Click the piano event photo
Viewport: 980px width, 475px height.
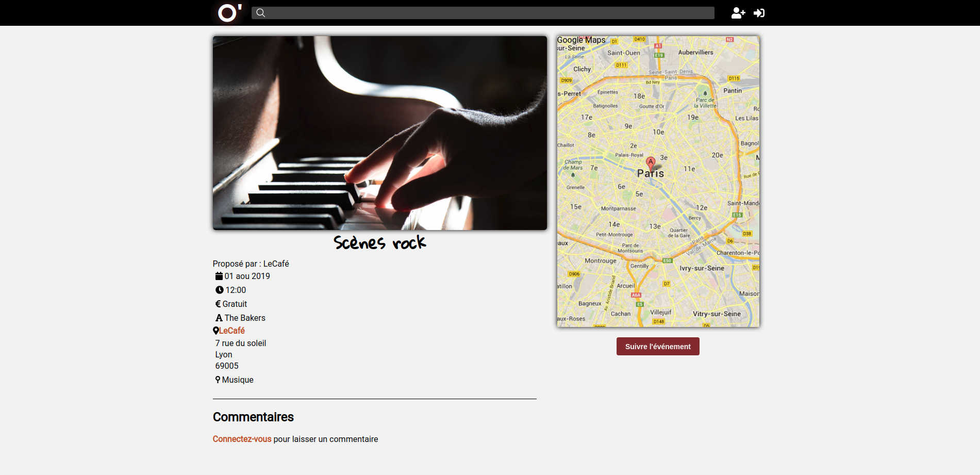[380, 133]
